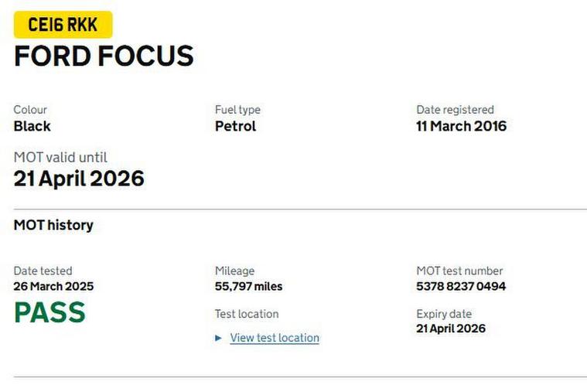587x392 pixels.
Task: Click the Expiry date label
Action: 444,314
